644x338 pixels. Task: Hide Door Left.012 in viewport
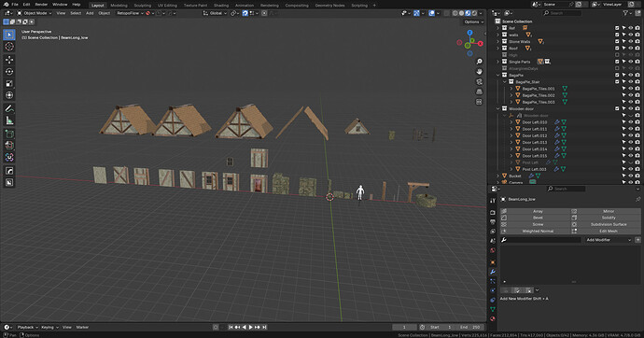[630, 135]
